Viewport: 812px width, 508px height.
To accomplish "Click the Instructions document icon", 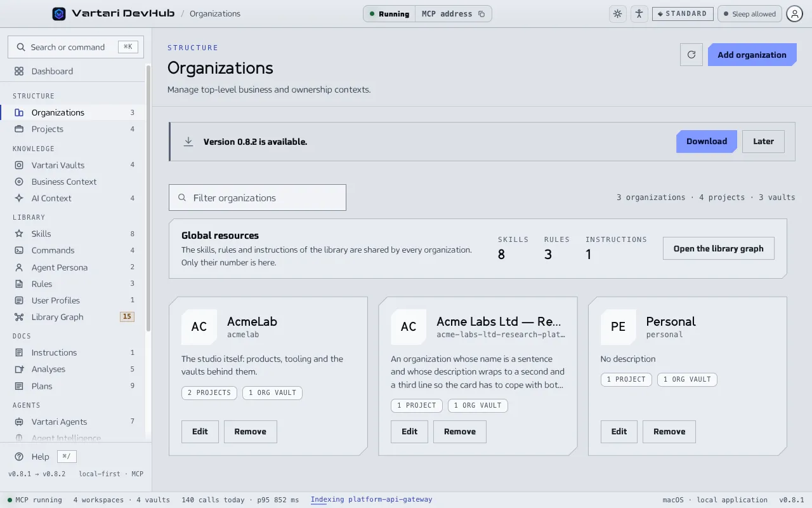I will pos(19,352).
